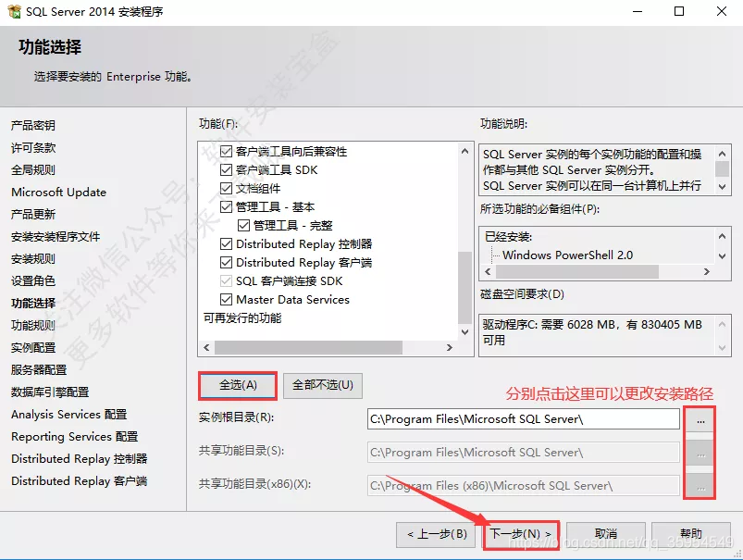This screenshot has height=560, width=743.
Task: Select 功能选择 step in sidebar
Action: tap(33, 303)
